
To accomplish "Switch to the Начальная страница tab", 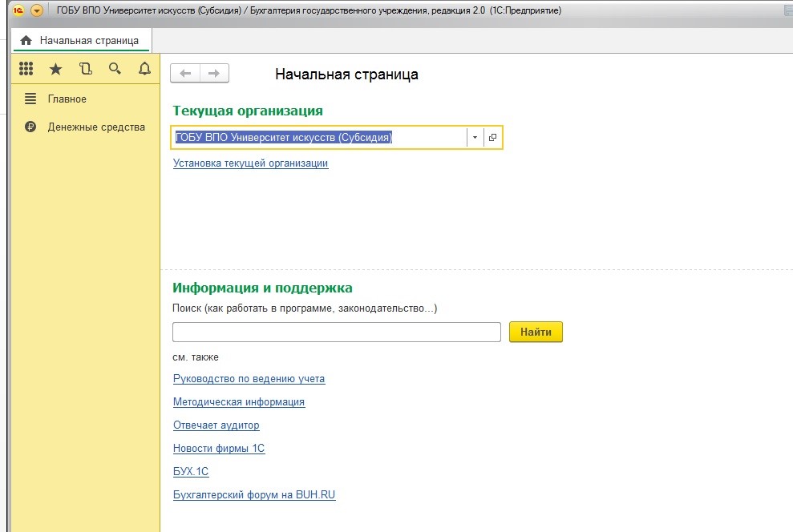I will (81, 40).
